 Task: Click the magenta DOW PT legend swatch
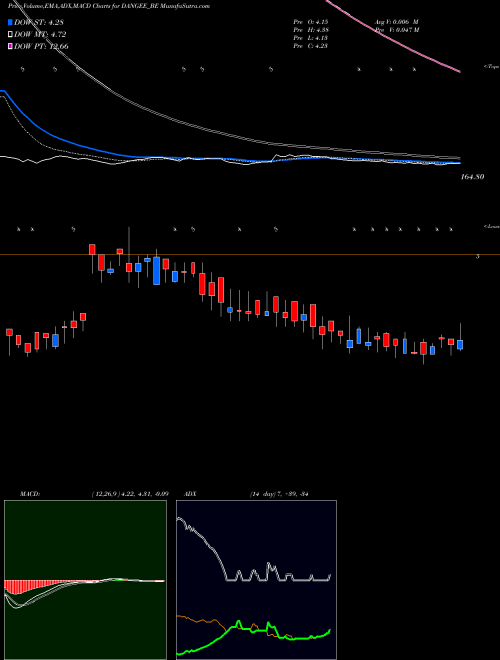(x=11, y=46)
